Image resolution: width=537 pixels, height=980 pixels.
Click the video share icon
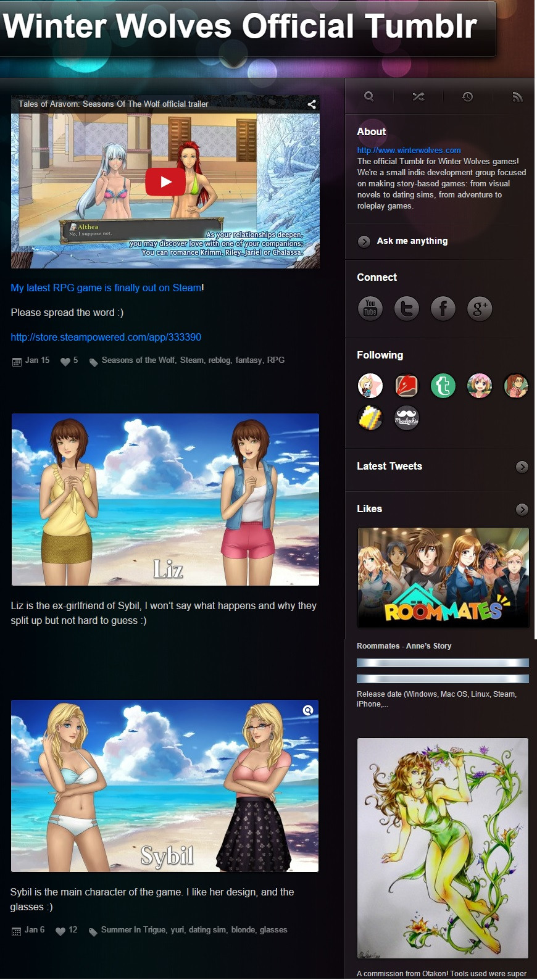point(312,104)
